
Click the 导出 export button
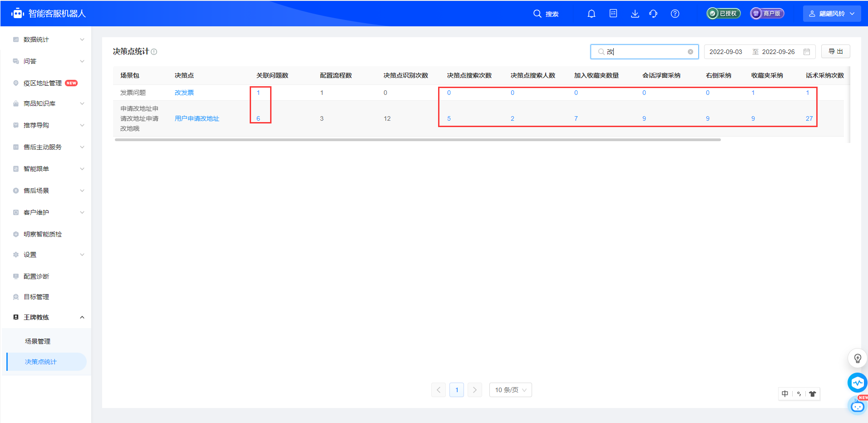pos(835,51)
